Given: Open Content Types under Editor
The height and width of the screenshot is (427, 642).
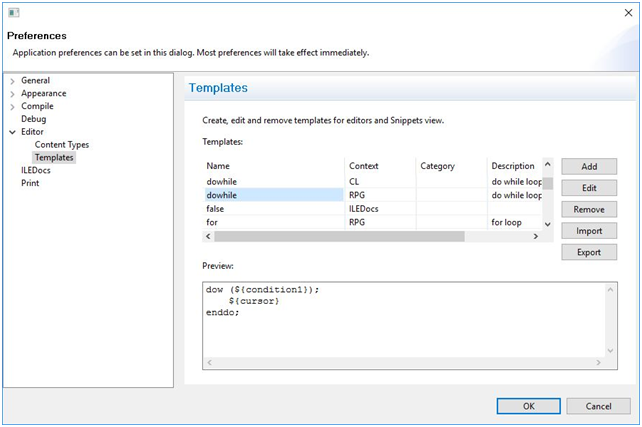Looking at the screenshot, I should pos(62,145).
